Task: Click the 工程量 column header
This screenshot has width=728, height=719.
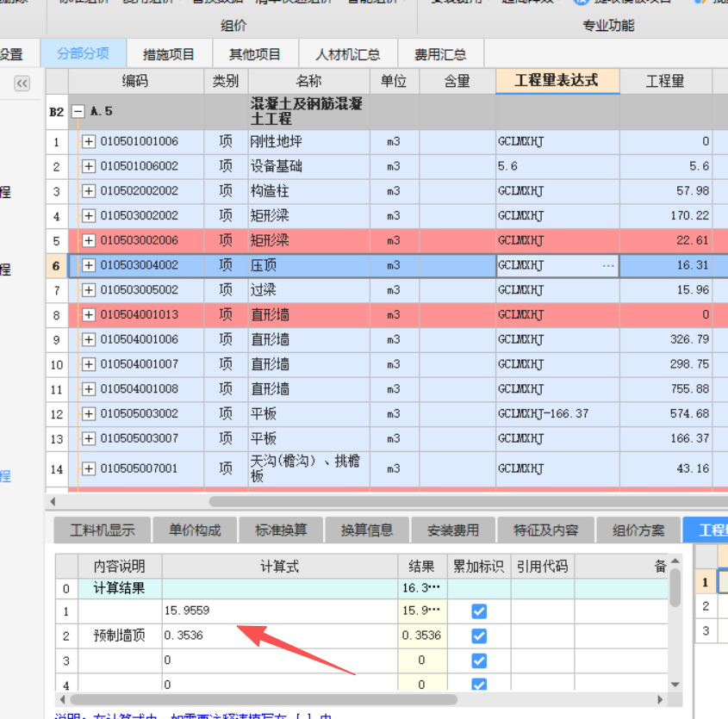Action: point(665,81)
